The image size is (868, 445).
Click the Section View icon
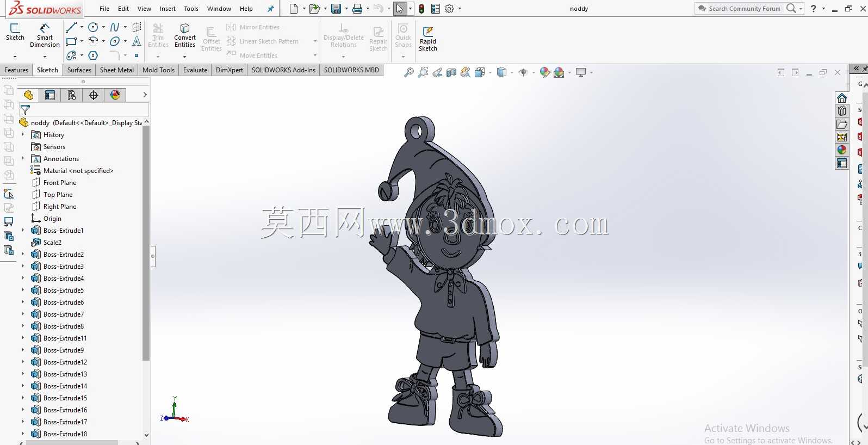[x=451, y=72]
